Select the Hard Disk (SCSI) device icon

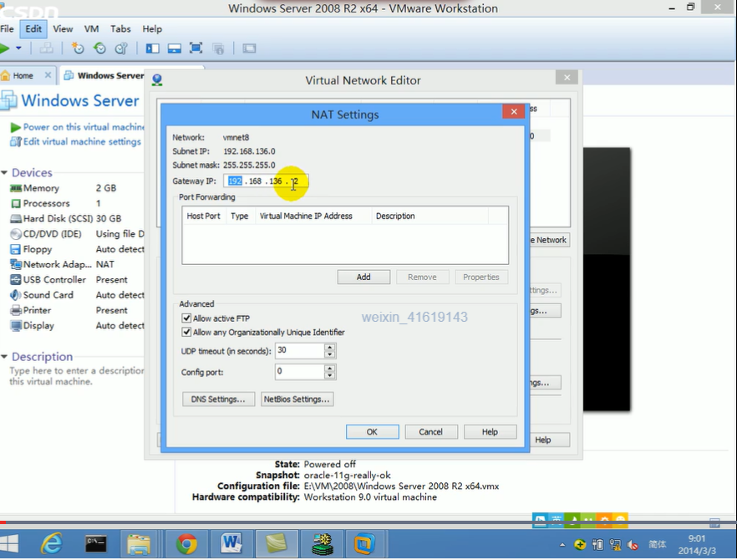pyautogui.click(x=16, y=219)
